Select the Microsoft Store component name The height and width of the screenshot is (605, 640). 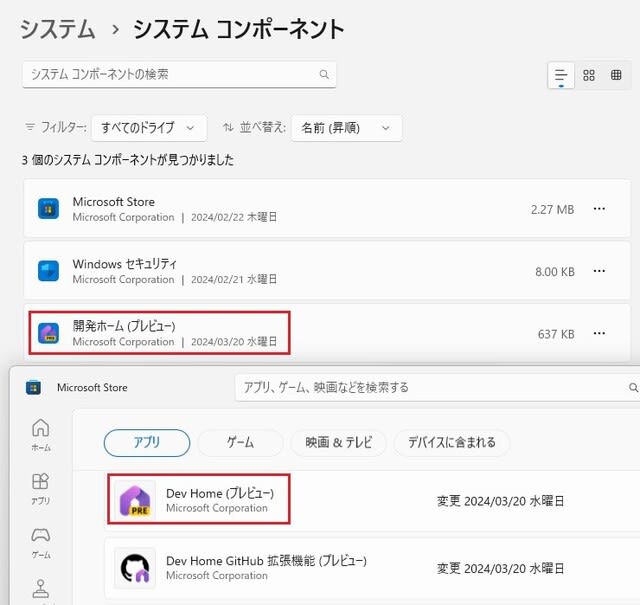(113, 202)
